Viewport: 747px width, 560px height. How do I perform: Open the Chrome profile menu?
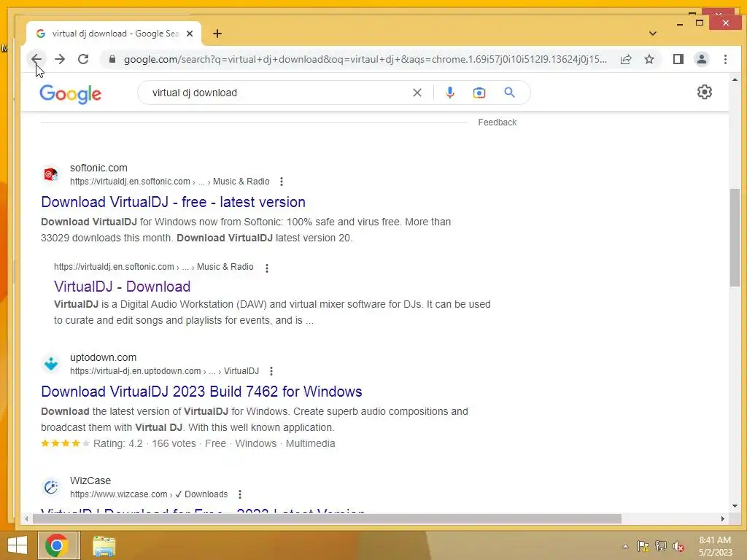point(701,59)
